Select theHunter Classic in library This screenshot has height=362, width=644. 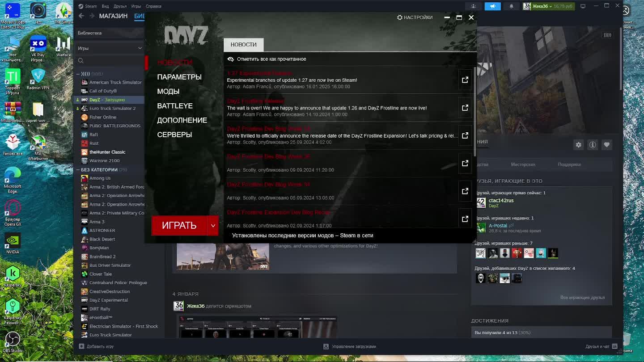pos(107,152)
